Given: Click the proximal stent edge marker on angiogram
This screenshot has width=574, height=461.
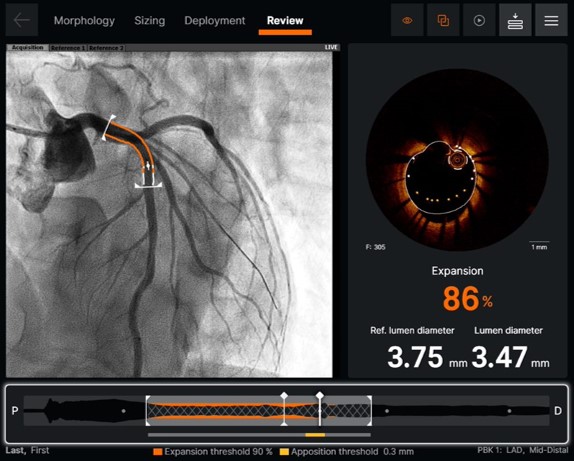Looking at the screenshot, I should (x=109, y=127).
